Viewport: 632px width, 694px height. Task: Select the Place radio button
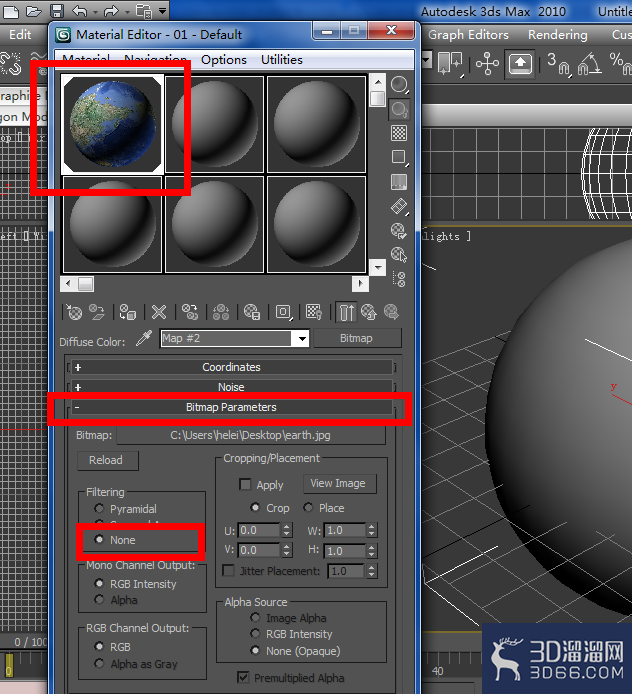308,507
